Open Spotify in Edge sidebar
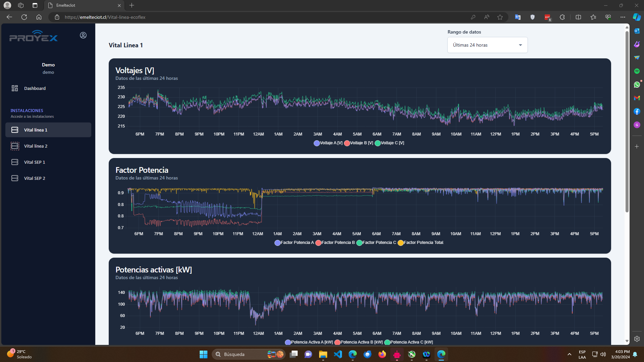 tap(637, 71)
